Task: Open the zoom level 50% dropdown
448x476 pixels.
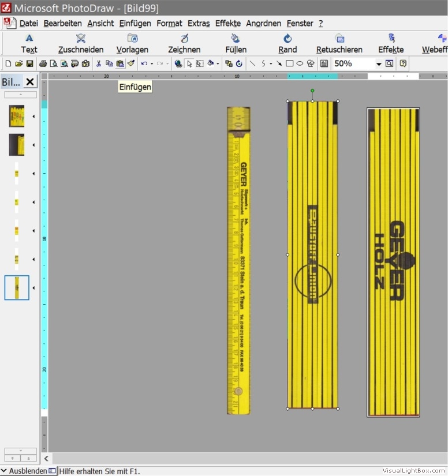Action: coord(379,64)
